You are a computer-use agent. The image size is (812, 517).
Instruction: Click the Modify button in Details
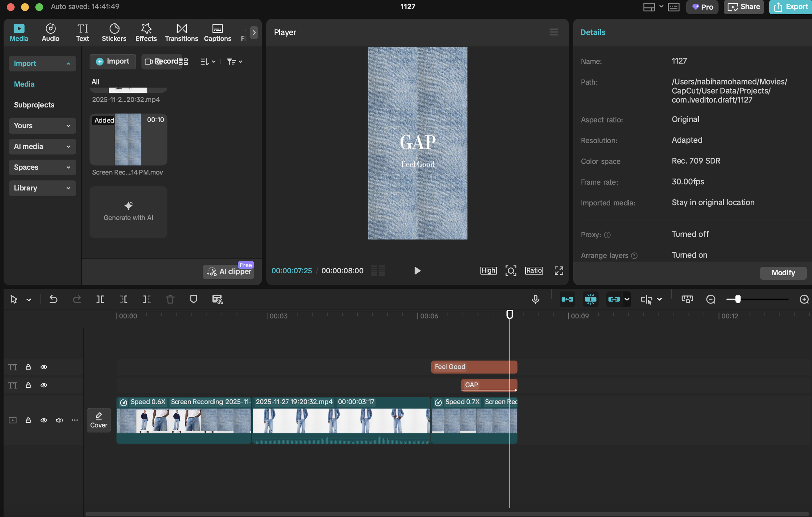783,273
